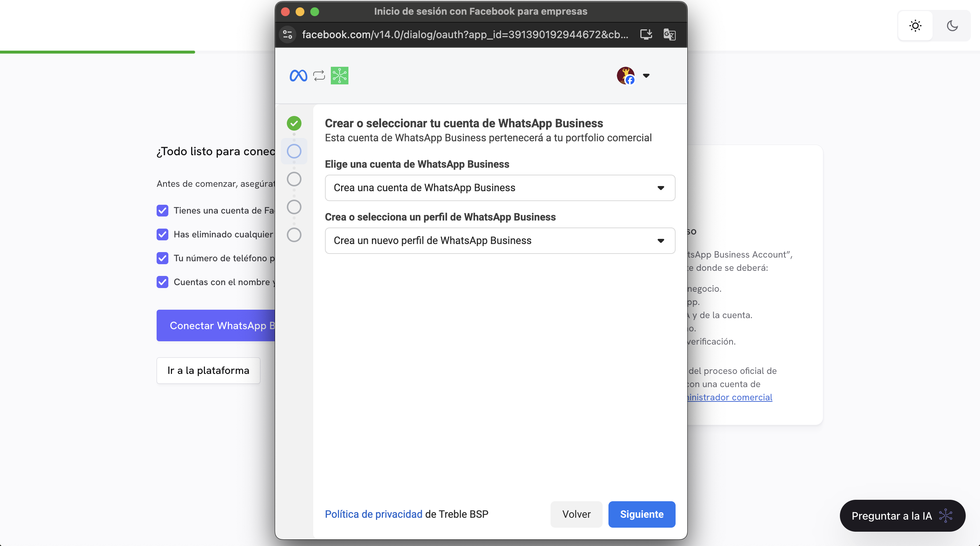Image resolution: width=980 pixels, height=546 pixels.
Task: Click the install app icon in address bar
Action: (x=646, y=34)
